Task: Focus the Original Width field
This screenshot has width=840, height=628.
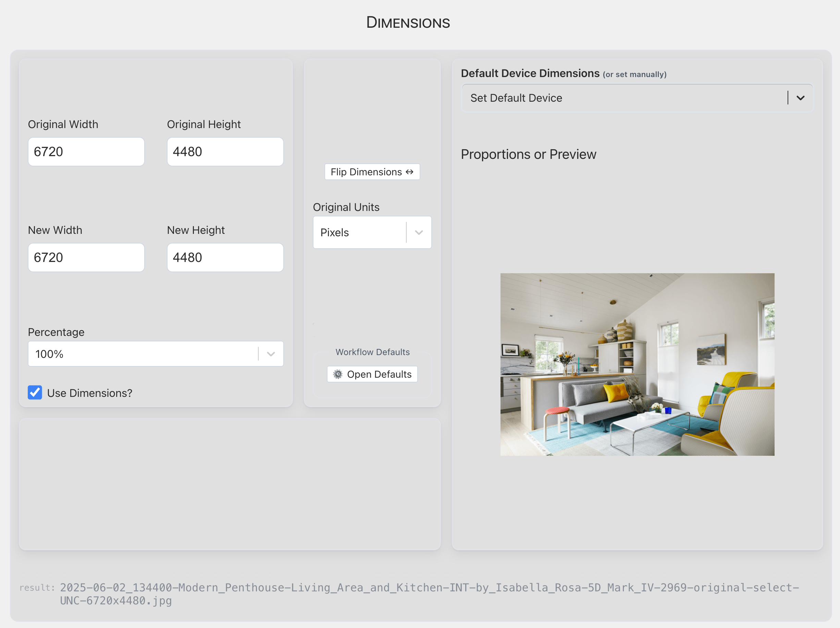Action: (x=86, y=151)
